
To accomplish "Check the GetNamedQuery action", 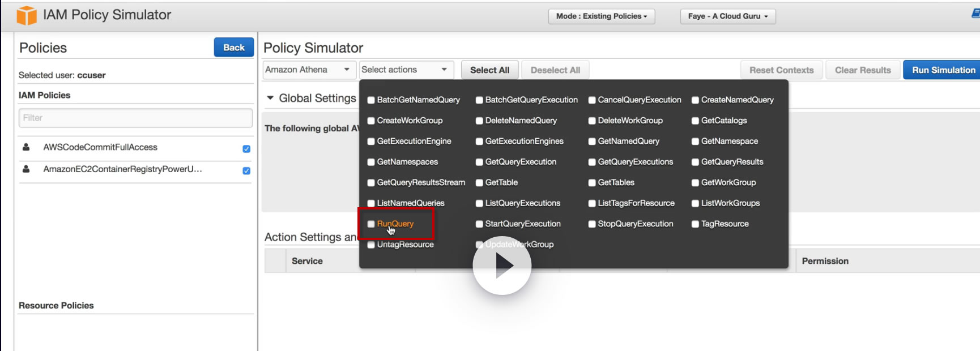I will [592, 142].
